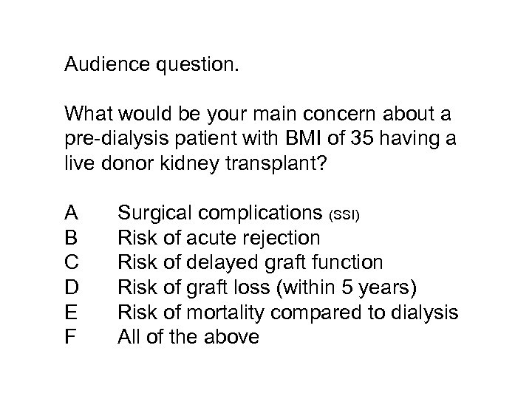Pick answer letter D
Viewport: 532px width, 399px height.
pos(72,288)
